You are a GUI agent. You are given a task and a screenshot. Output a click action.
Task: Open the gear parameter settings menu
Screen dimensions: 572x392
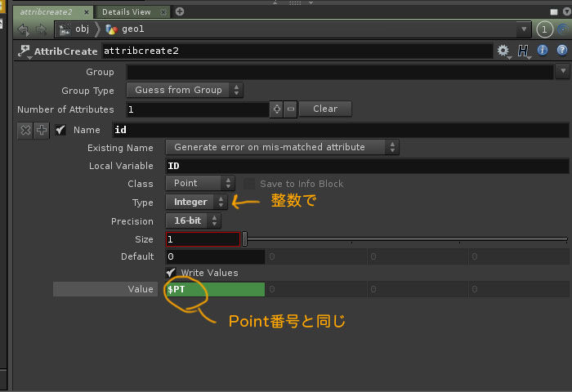coord(503,51)
